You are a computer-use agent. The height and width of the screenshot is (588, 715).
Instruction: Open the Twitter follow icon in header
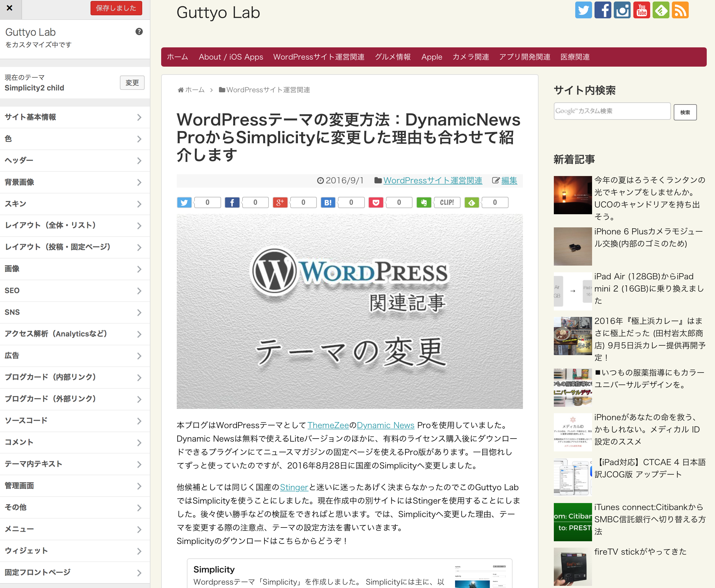click(583, 10)
